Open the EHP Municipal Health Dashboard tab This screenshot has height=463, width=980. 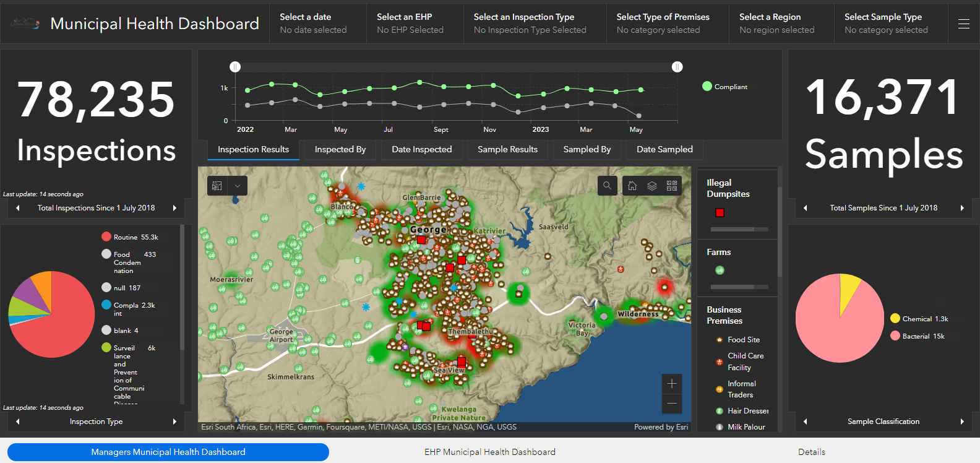(x=489, y=452)
